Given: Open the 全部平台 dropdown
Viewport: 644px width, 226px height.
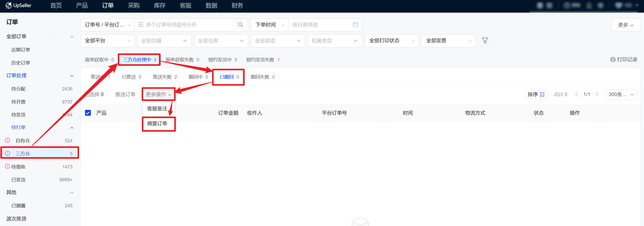Looking at the screenshot, I should click(x=108, y=41).
